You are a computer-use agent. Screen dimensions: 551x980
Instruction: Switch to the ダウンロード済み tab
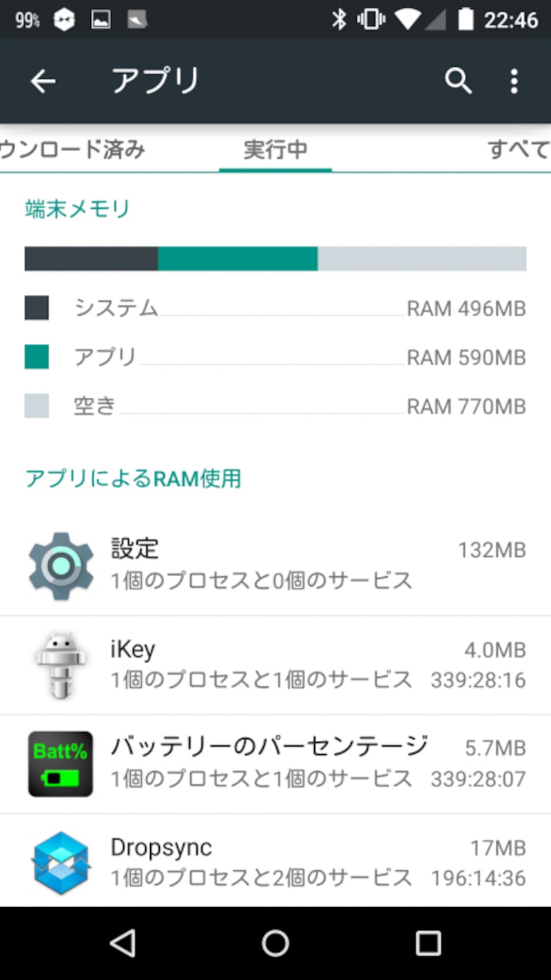[x=72, y=149]
